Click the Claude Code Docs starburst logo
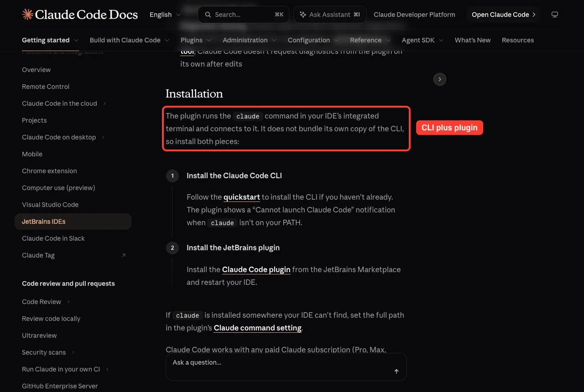Screen dimensions: 584x392 point(27,15)
